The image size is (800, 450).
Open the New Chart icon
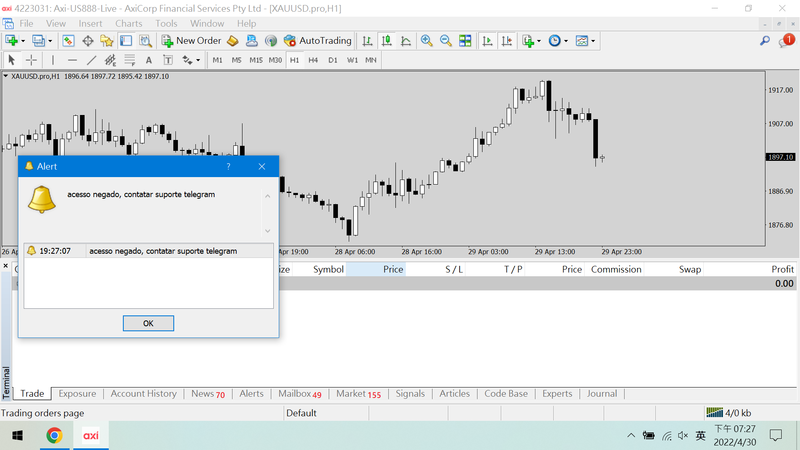click(11, 41)
